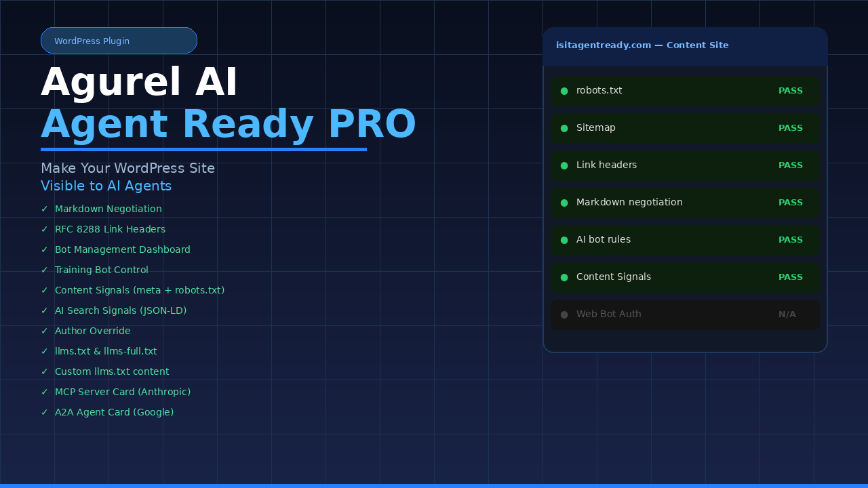Click the green dot beside Sitemap
This screenshot has height=488, width=868.
pos(564,128)
